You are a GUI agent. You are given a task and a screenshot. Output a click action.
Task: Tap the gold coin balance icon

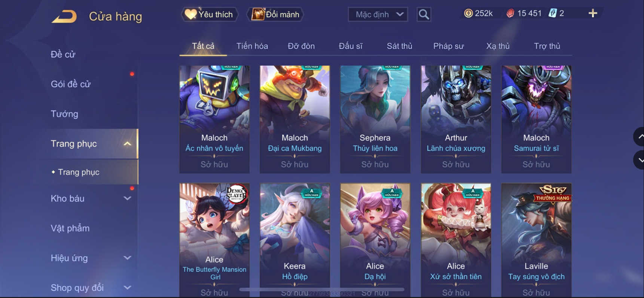click(x=468, y=13)
